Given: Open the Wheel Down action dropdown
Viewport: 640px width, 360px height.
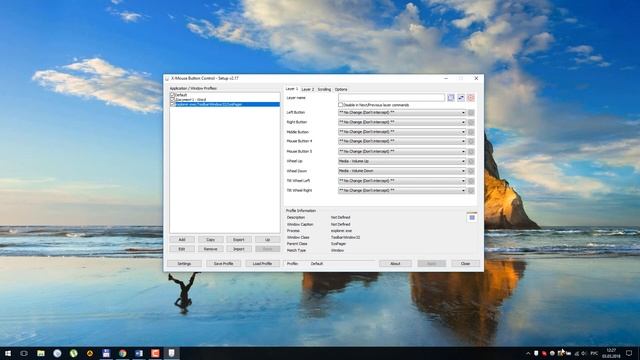Looking at the screenshot, I should click(x=402, y=171).
